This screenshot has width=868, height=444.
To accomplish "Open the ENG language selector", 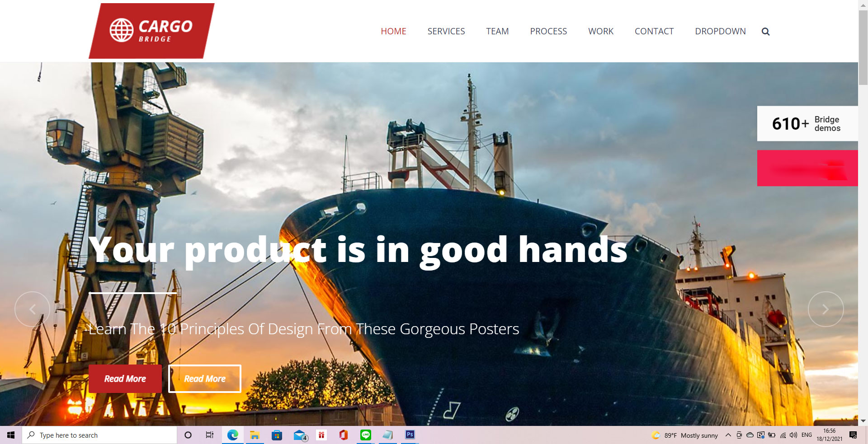I will pyautogui.click(x=807, y=435).
